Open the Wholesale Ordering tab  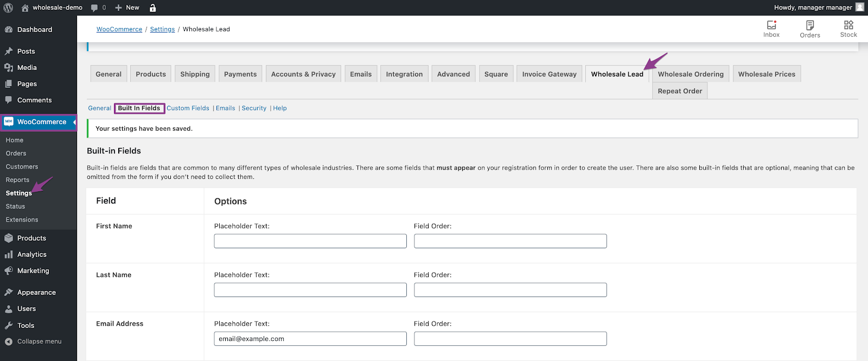pos(691,74)
